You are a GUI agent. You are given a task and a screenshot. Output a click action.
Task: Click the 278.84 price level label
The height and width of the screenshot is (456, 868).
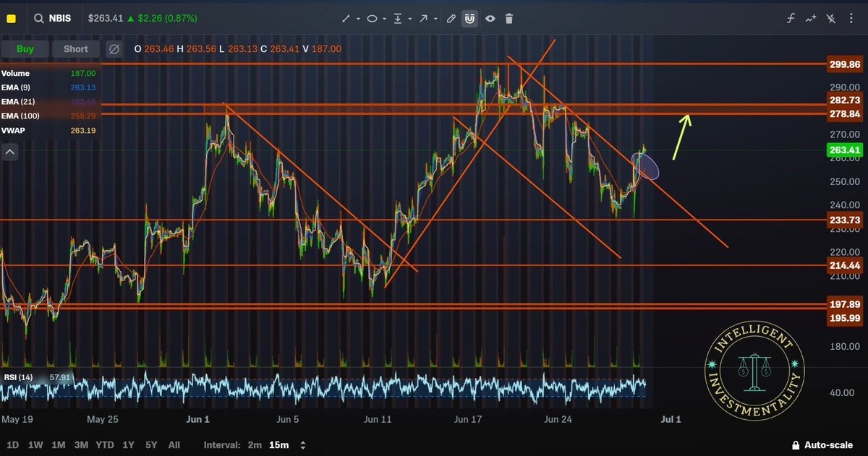click(845, 114)
